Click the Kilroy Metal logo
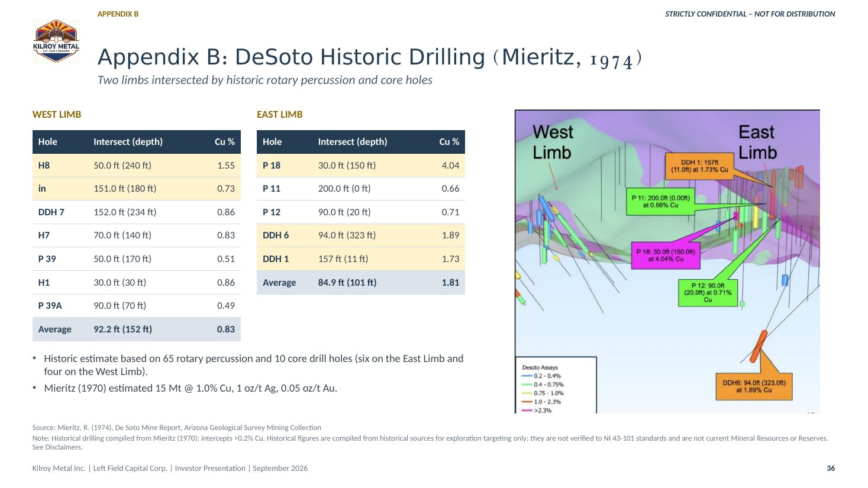 tap(56, 41)
